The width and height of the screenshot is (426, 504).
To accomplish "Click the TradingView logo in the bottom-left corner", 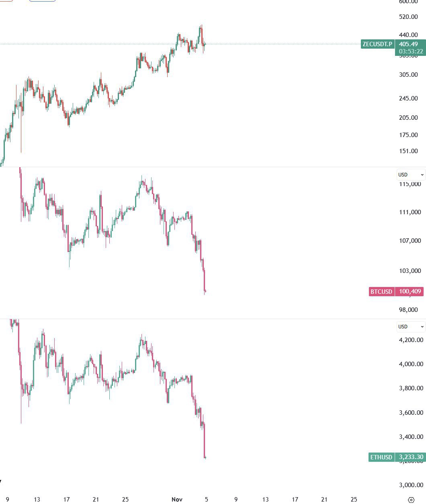I will (x=1, y=481).
